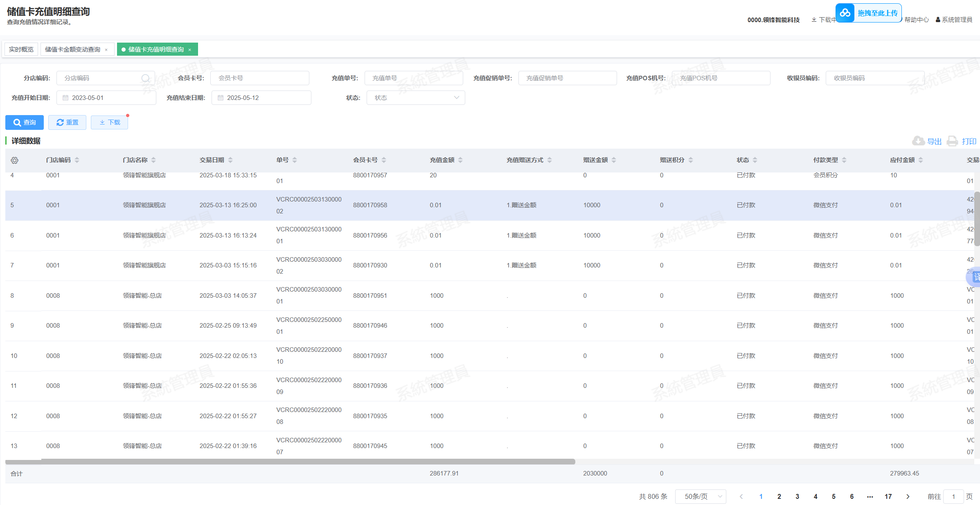The width and height of the screenshot is (980, 505).
Task: Sort by 充值金额 column arrows
Action: pyautogui.click(x=460, y=160)
